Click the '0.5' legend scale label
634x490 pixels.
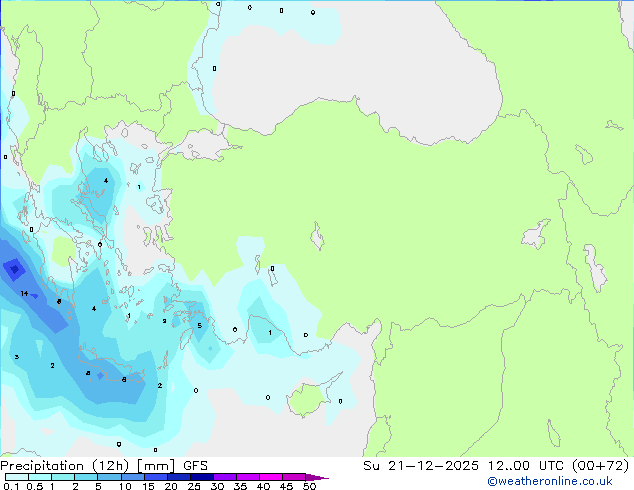pos(35,486)
